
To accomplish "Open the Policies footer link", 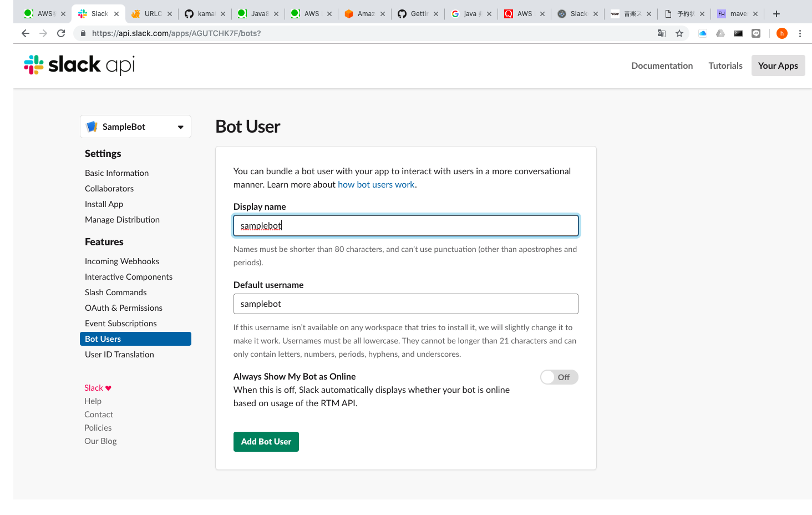I will point(98,428).
